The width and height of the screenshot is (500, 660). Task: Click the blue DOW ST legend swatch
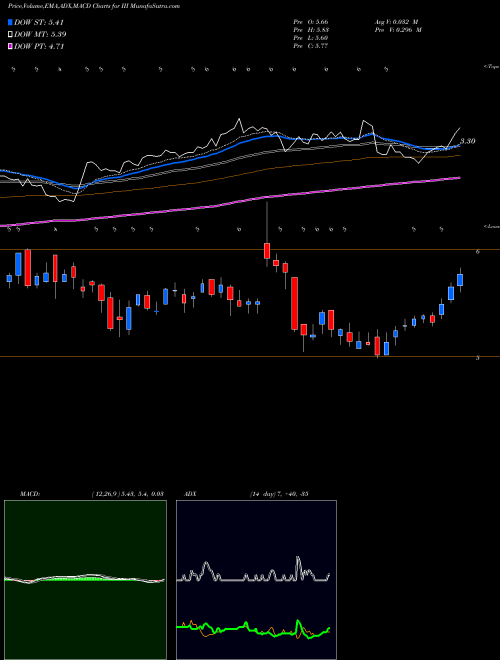pyautogui.click(x=10, y=22)
